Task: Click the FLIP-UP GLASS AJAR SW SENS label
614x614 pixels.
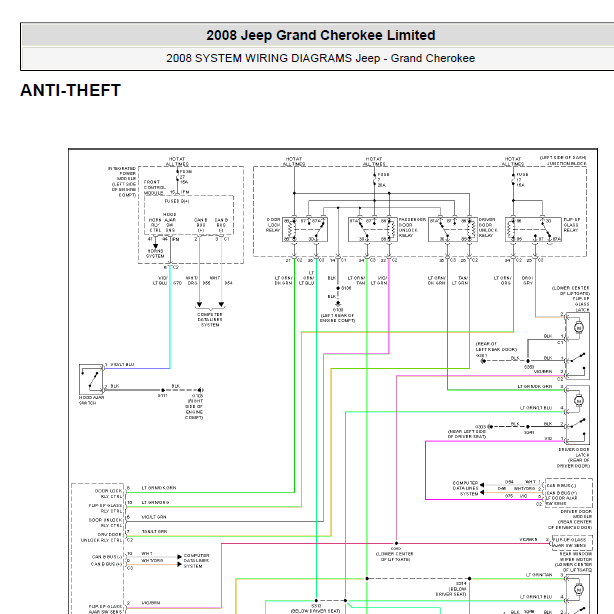Action: coord(105,609)
